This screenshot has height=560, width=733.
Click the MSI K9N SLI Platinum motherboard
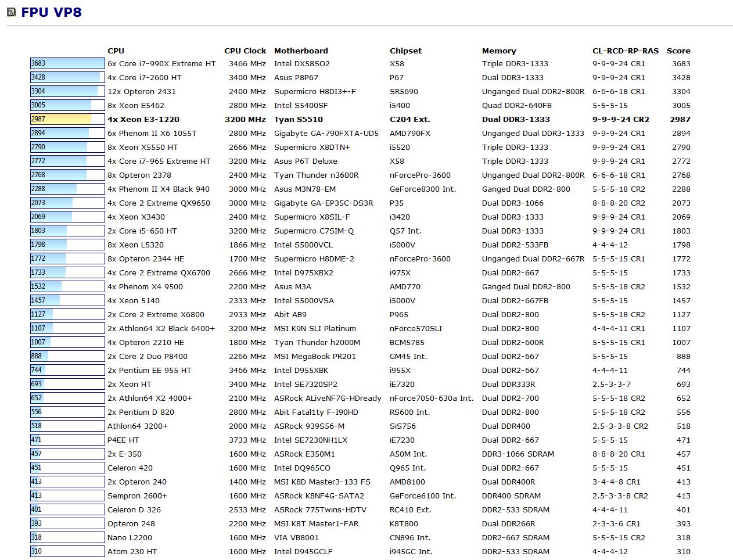click(x=315, y=328)
